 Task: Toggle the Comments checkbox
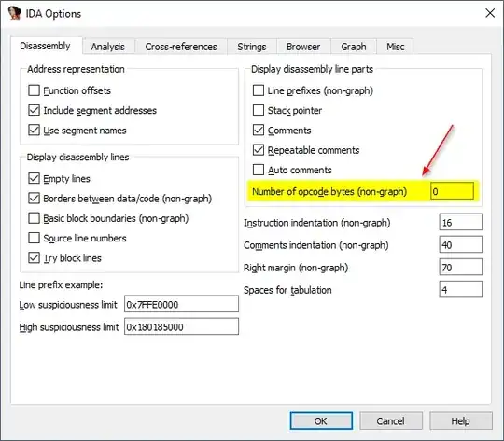259,131
